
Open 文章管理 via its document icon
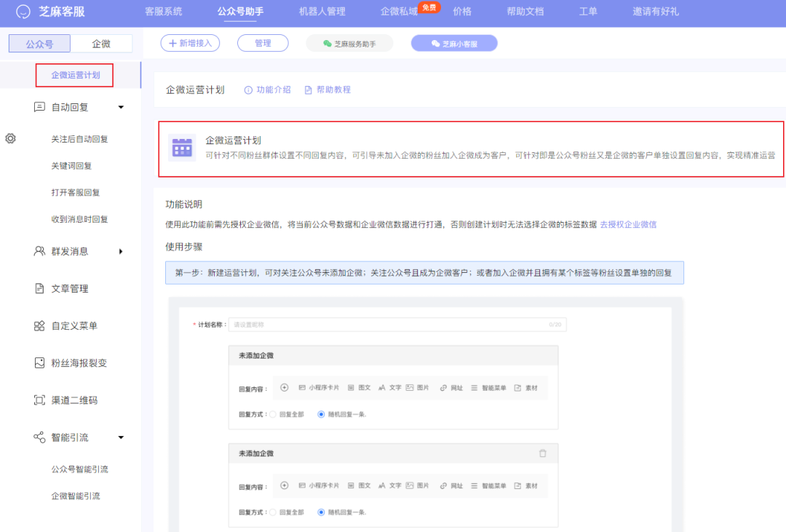pos(39,288)
